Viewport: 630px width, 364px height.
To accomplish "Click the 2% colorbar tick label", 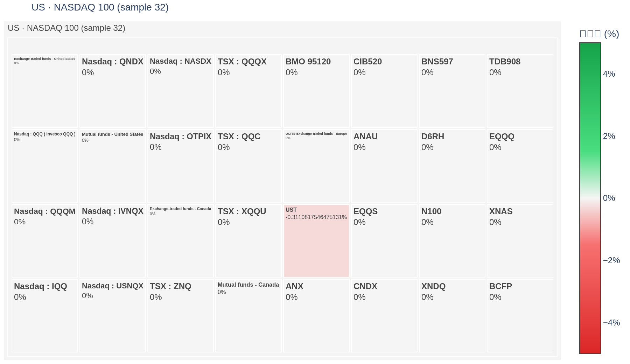I will tap(609, 136).
